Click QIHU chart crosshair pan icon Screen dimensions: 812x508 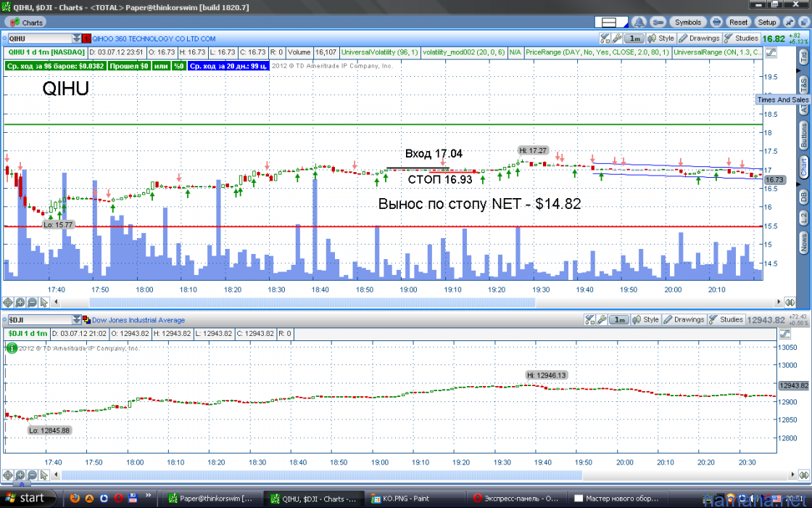pyautogui.click(x=8, y=302)
